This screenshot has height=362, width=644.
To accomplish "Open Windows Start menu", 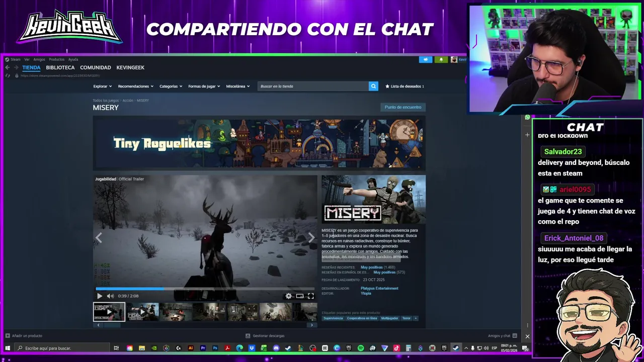I will 8,348.
